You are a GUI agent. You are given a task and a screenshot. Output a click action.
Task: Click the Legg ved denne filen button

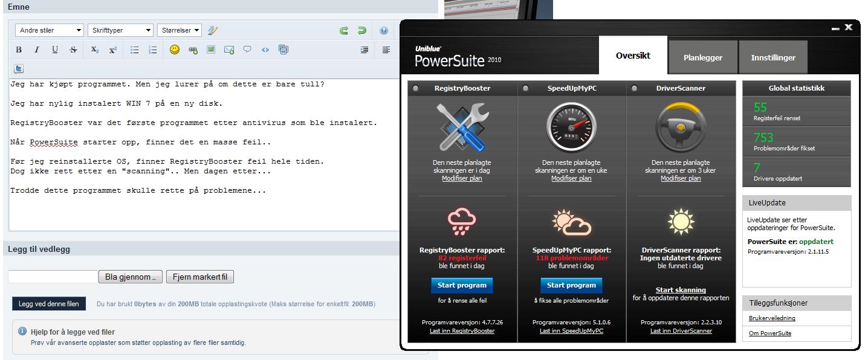click(49, 304)
